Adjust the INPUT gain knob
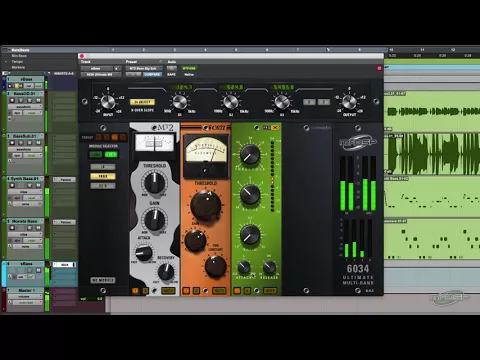 point(108,101)
